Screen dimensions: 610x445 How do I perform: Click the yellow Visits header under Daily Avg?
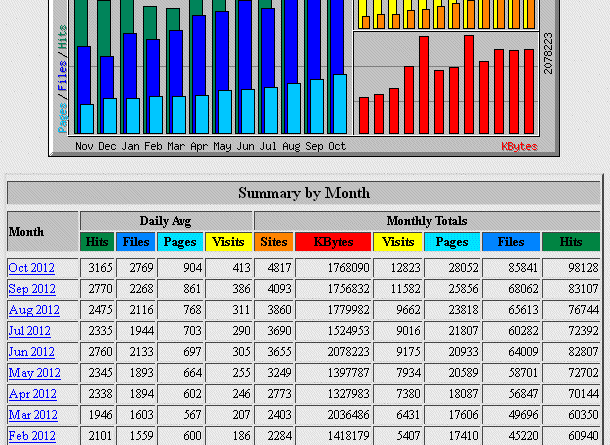(x=229, y=242)
